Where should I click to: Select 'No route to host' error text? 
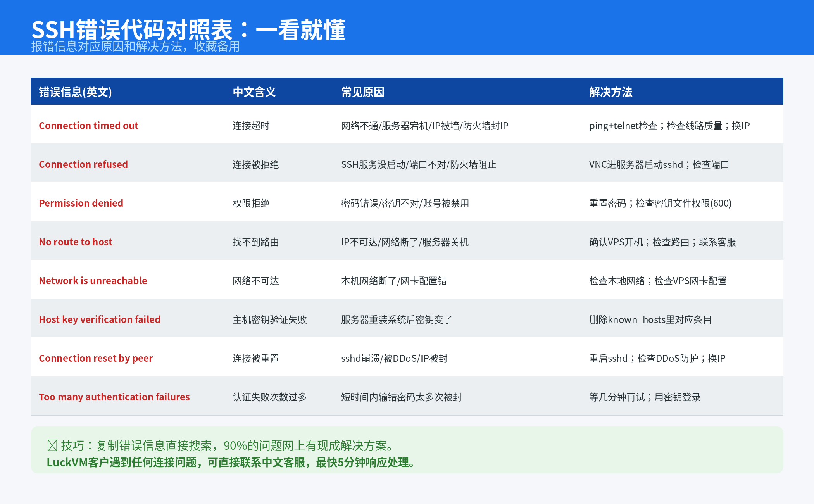tap(76, 242)
